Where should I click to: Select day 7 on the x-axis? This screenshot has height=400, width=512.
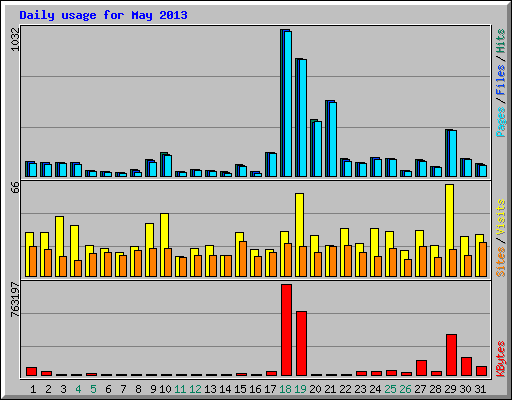(123, 389)
